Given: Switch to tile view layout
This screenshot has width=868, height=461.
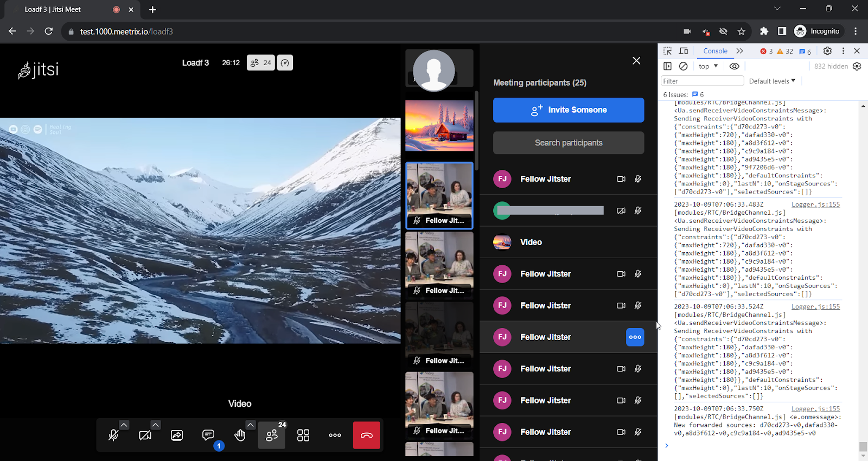Looking at the screenshot, I should point(303,435).
